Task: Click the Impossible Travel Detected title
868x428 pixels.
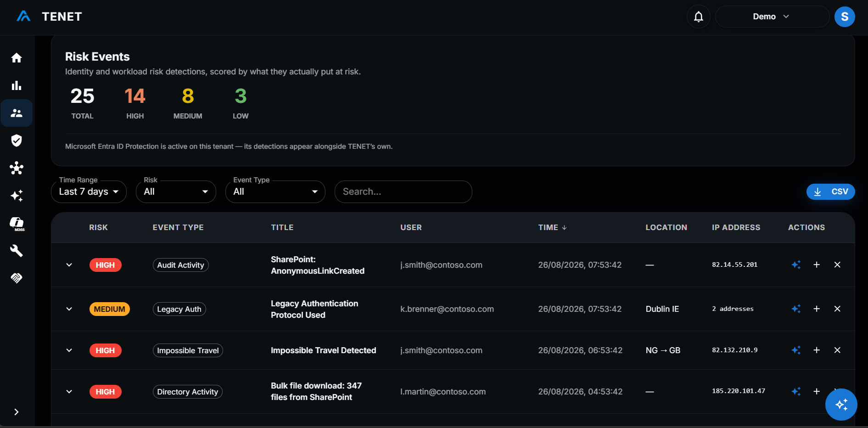Action: (323, 350)
